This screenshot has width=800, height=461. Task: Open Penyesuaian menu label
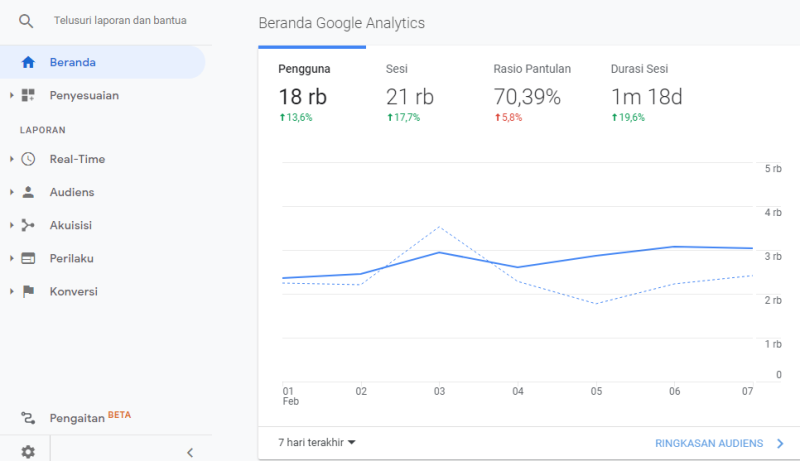click(x=84, y=95)
